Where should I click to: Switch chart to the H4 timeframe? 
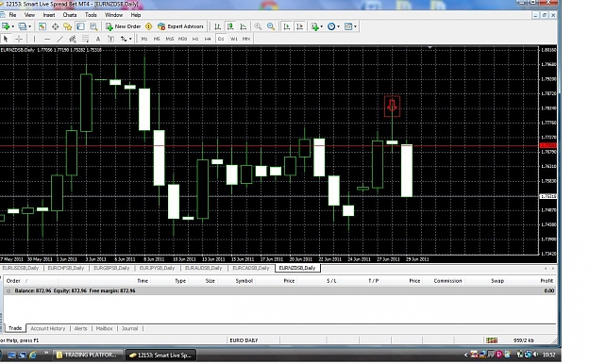[x=208, y=39]
